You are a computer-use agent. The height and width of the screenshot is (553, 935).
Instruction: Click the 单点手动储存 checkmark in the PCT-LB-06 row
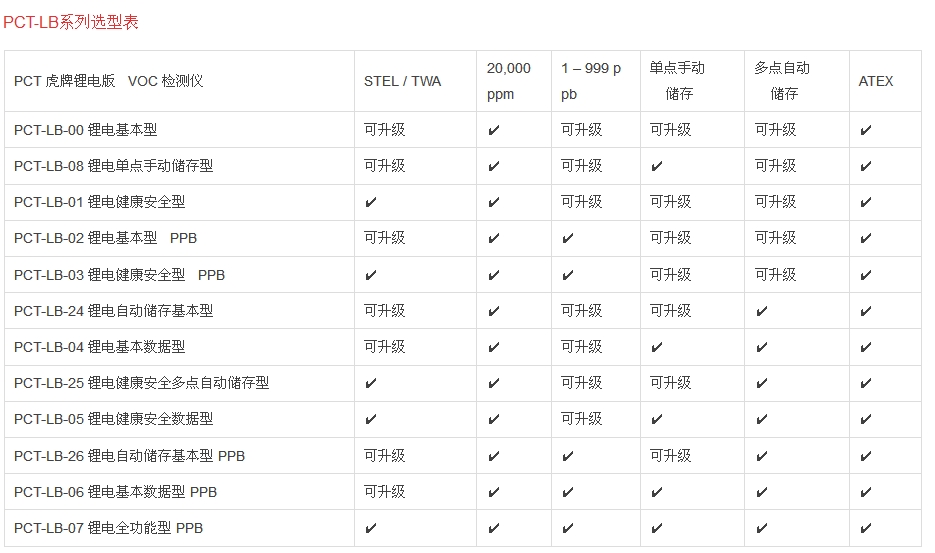pyautogui.click(x=656, y=492)
